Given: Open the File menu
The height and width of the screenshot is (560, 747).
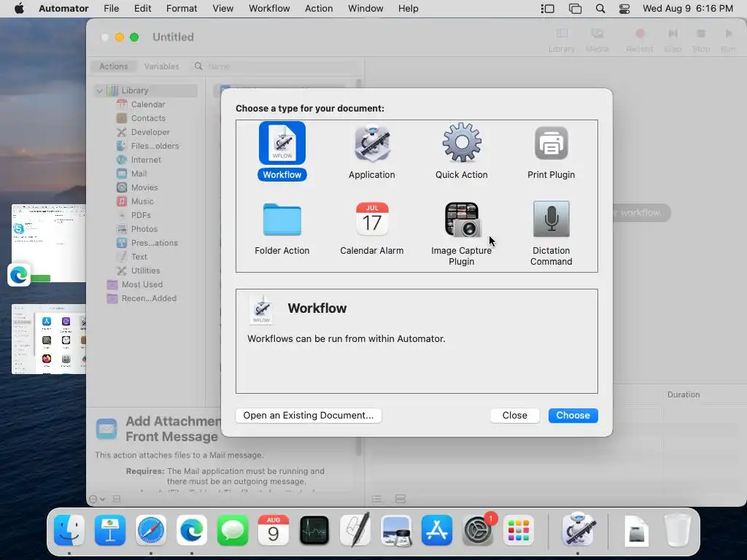Looking at the screenshot, I should tap(111, 9).
